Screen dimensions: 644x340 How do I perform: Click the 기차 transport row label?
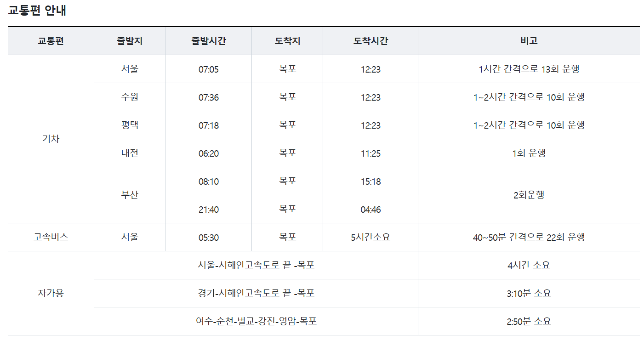pyautogui.click(x=51, y=139)
